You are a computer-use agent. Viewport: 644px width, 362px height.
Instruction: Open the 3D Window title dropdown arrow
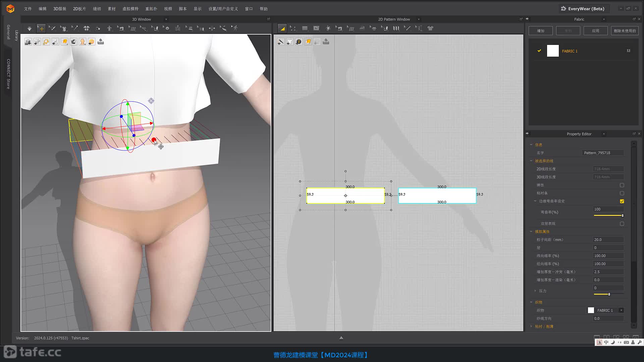[166, 19]
